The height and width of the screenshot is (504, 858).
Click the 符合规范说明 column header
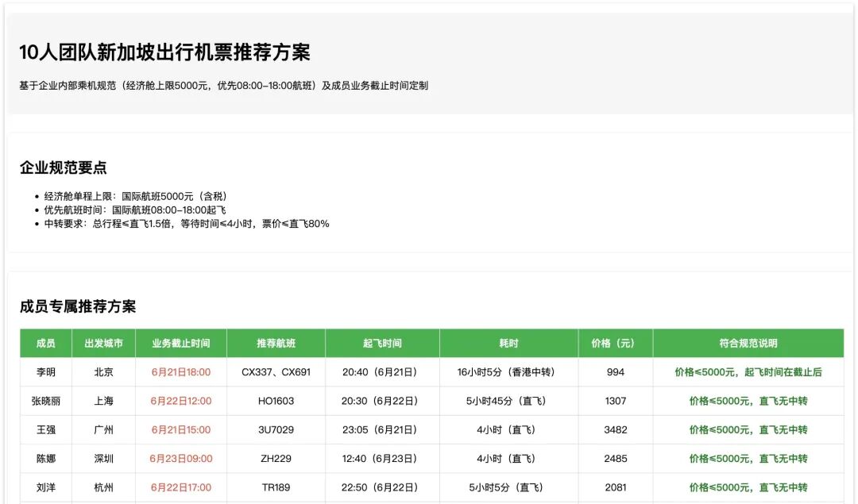748,344
